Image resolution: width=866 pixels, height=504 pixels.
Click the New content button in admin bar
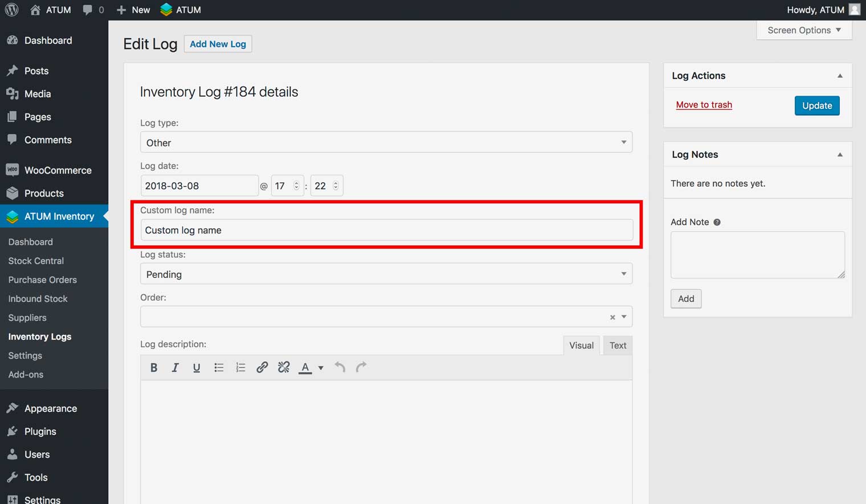point(133,10)
